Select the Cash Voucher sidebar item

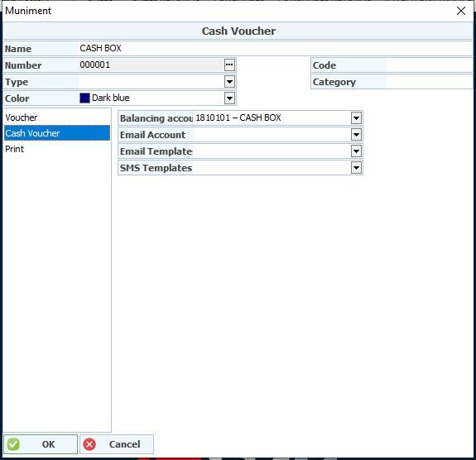tap(57, 133)
